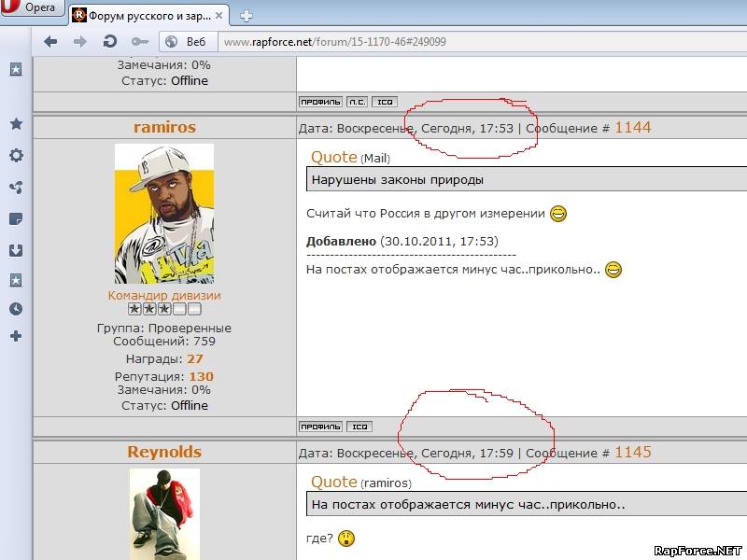Screen dimensions: 747x560
Task: Add a sidebar panel with plus
Action: click(x=16, y=336)
